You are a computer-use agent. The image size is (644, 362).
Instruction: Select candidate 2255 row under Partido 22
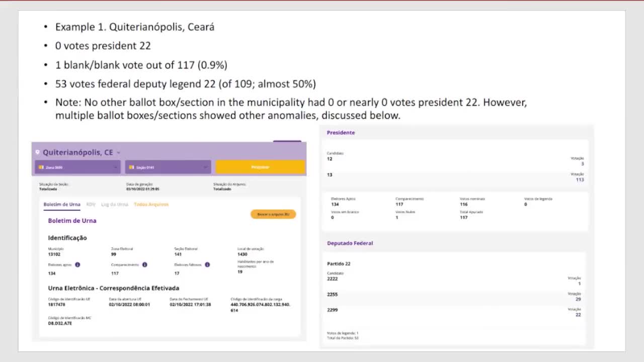coord(455,297)
